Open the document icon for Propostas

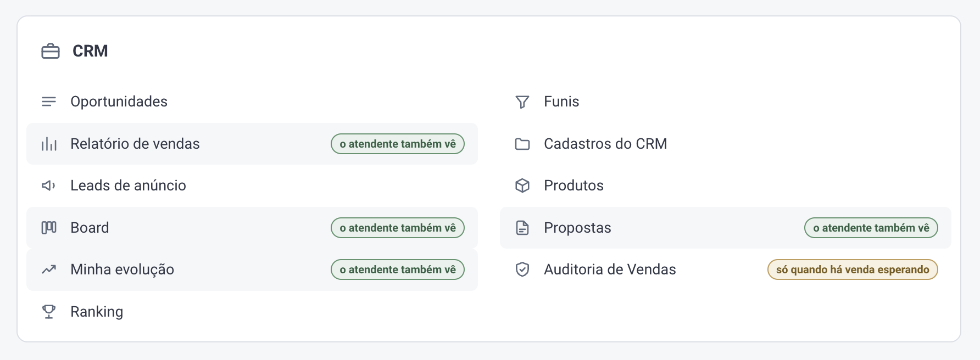pos(522,228)
